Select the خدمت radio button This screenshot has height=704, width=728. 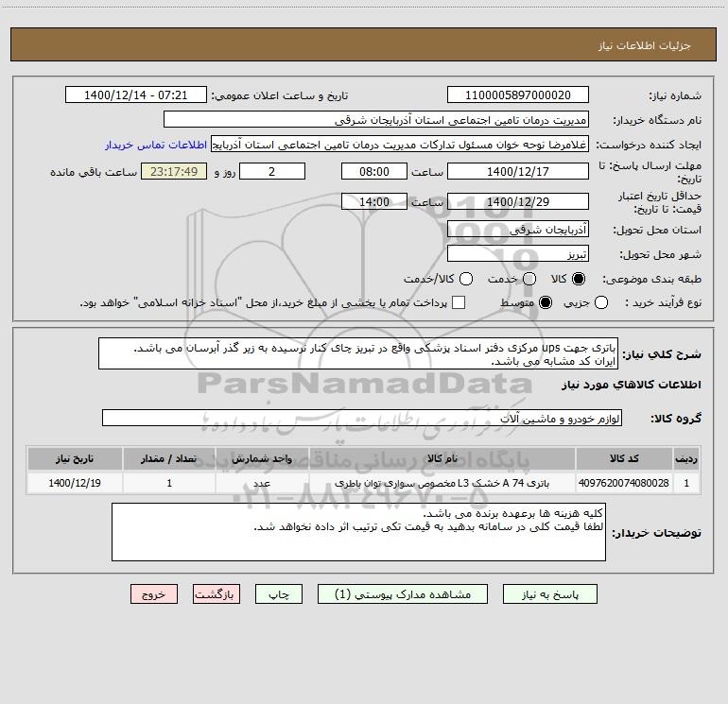[x=529, y=279]
